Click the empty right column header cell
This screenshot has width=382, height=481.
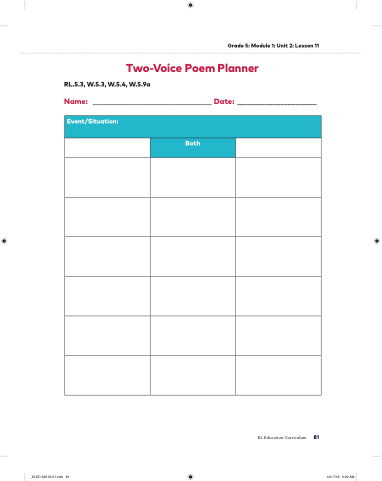pyautogui.click(x=278, y=147)
